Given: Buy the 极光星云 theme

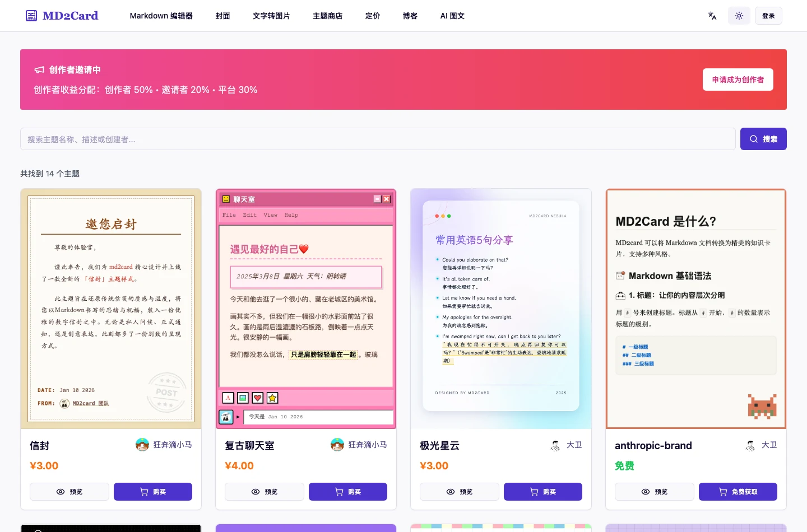Looking at the screenshot, I should click(x=543, y=492).
